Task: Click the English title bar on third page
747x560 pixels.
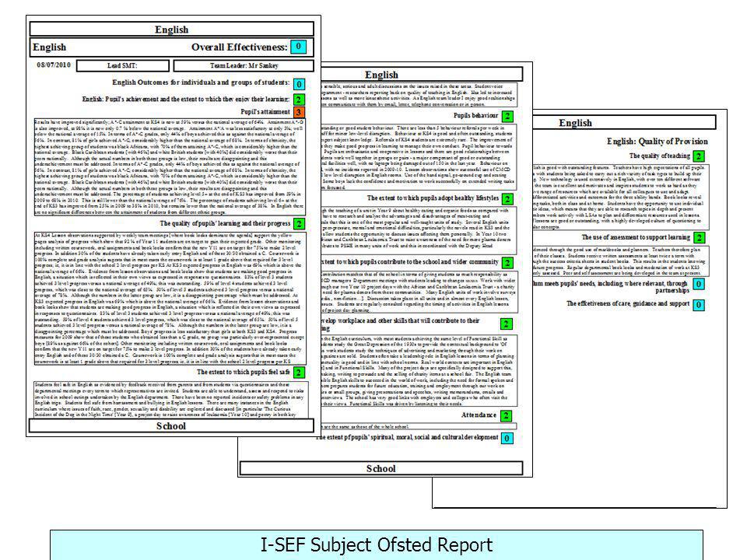Action: pos(624,122)
